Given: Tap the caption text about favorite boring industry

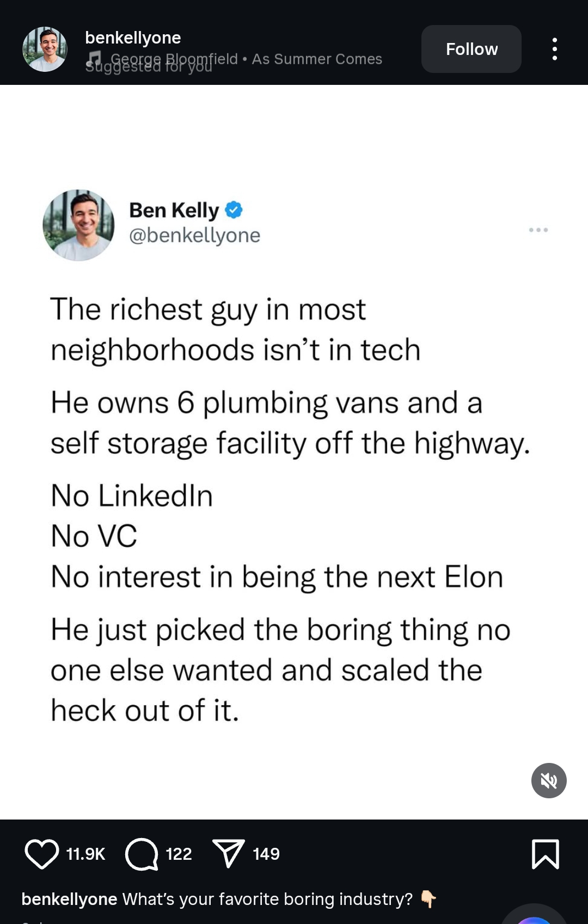Looking at the screenshot, I should coord(267,899).
